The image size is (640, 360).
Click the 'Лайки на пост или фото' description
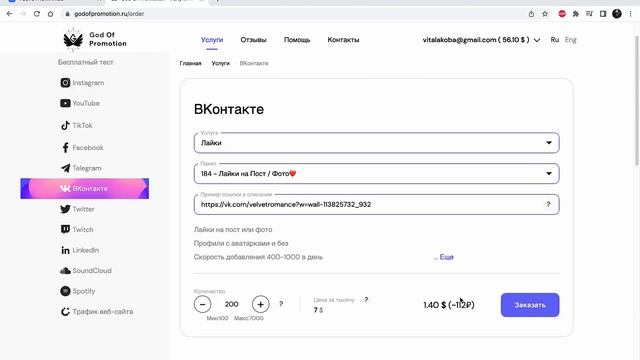(233, 230)
